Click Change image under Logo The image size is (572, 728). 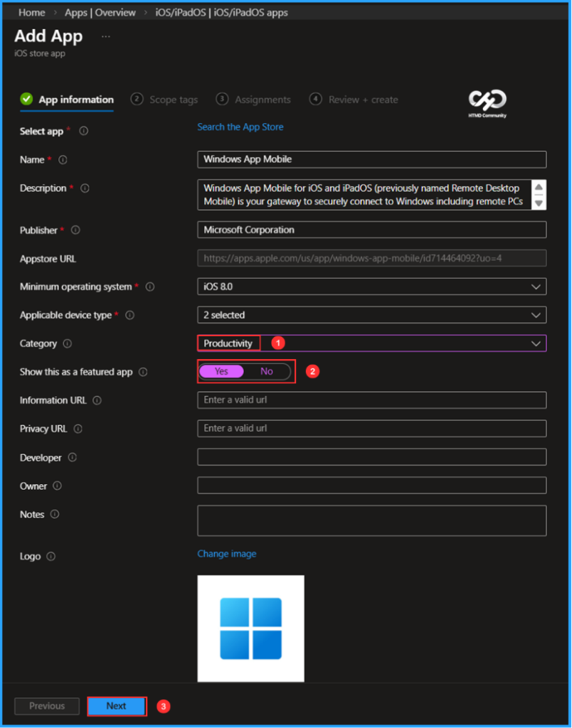(226, 553)
